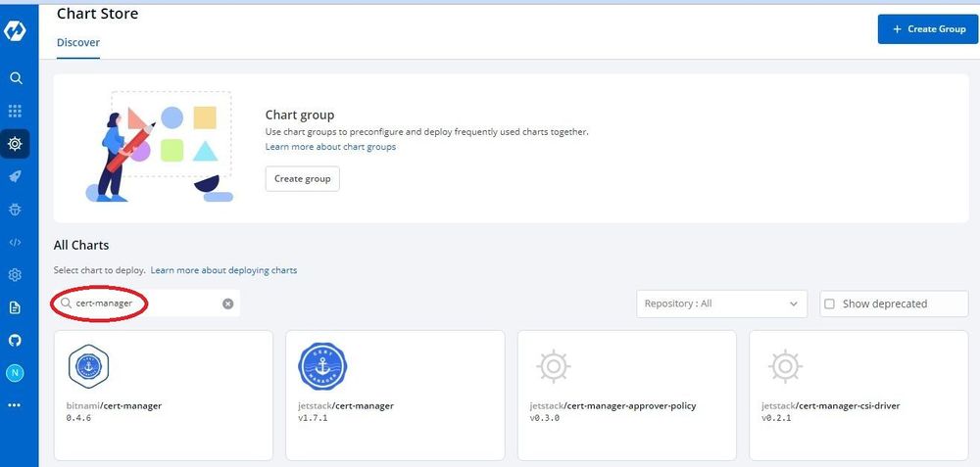The image size is (980, 467).
Task: Open Learn more about deploying charts link
Action: pos(223,270)
